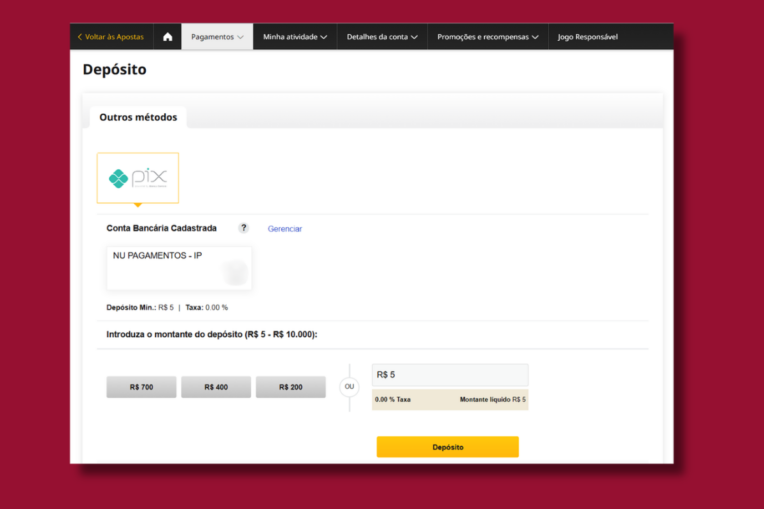Click back arrow beside Voltar às Apostas

coord(80,37)
